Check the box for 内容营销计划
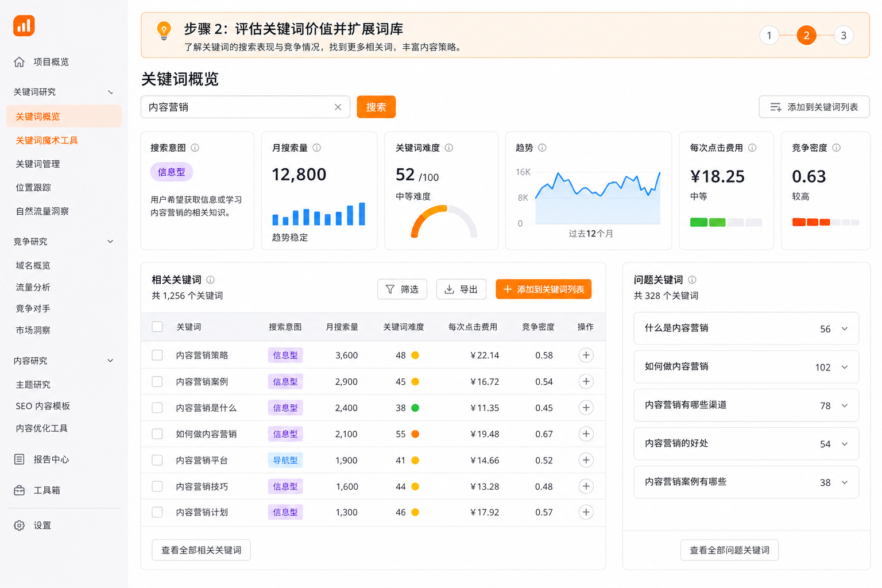 [x=157, y=512]
